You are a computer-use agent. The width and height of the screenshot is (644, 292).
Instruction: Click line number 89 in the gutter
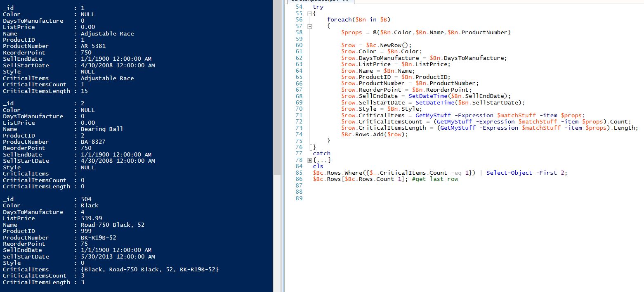pyautogui.click(x=299, y=198)
